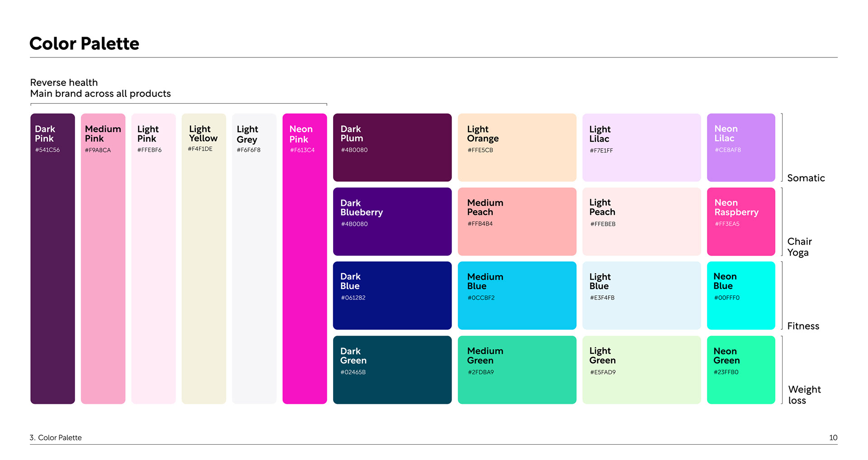Click the hex code #FFE5CB
The width and height of the screenshot is (868, 460).
[480, 150]
